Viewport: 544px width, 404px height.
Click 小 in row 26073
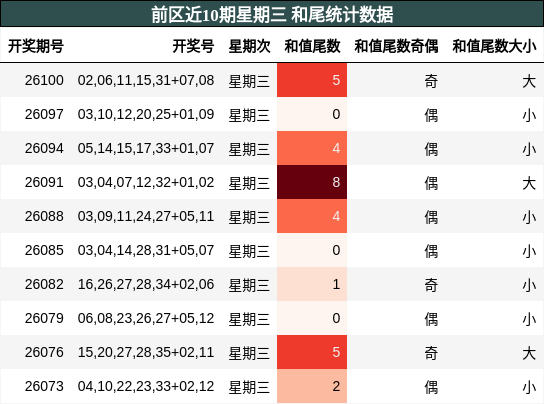tap(529, 387)
